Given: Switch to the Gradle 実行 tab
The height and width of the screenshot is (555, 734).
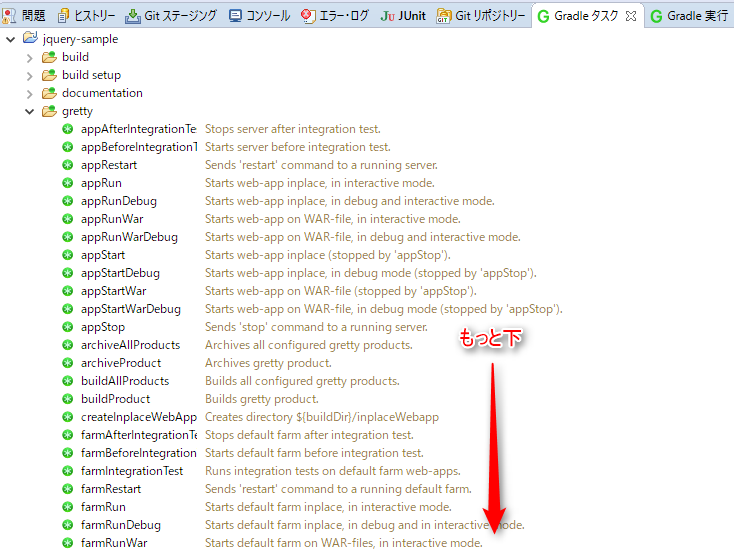Looking at the screenshot, I should [690, 16].
